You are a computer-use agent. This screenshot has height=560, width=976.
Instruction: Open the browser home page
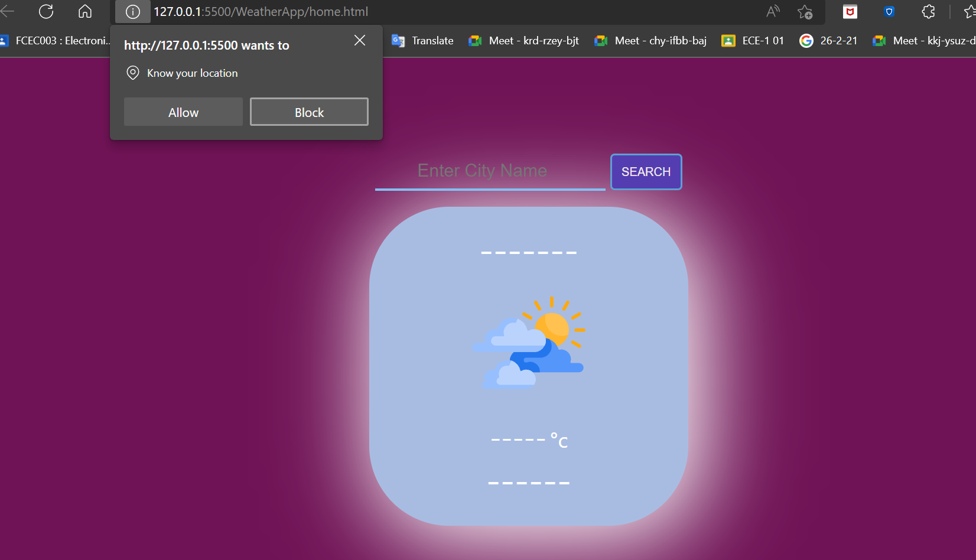[84, 11]
